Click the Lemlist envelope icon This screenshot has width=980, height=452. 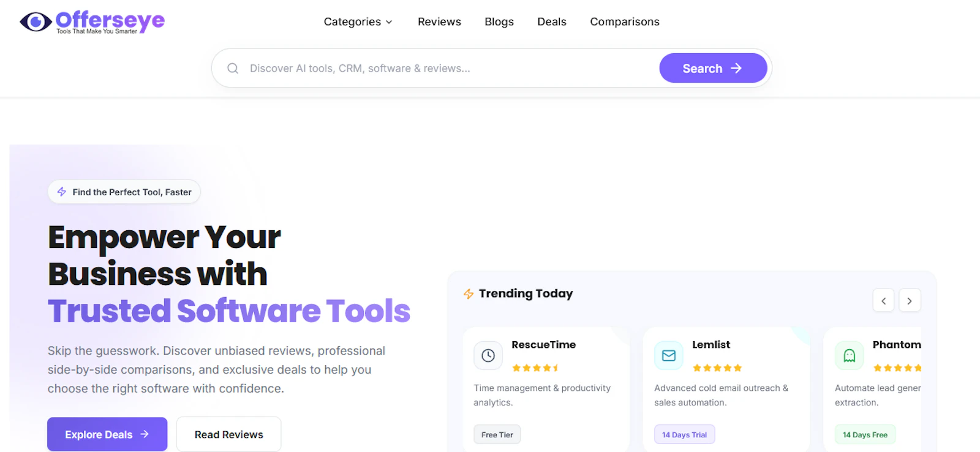coord(669,355)
